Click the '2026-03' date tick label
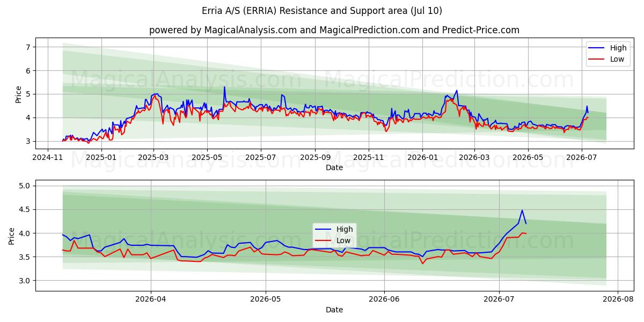 pyautogui.click(x=474, y=158)
